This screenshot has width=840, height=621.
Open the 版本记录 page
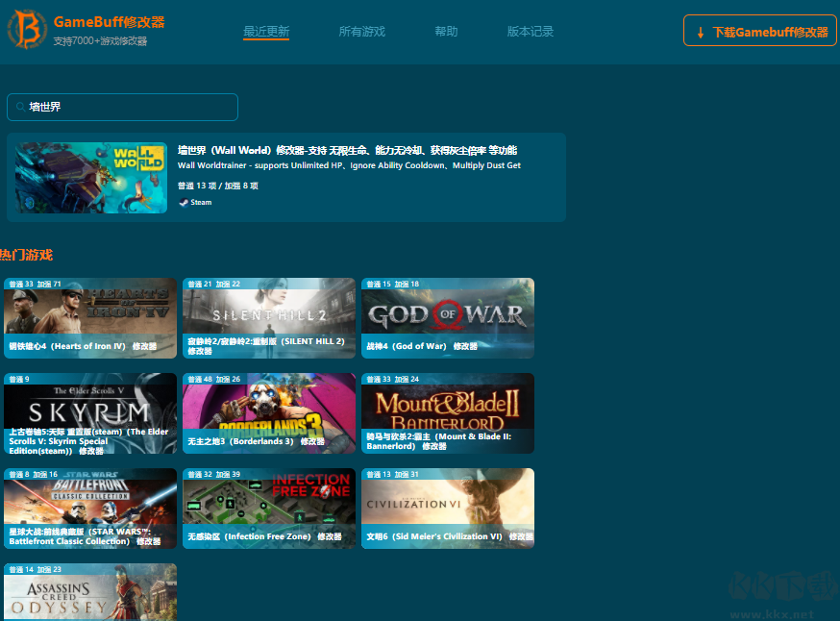click(x=531, y=32)
